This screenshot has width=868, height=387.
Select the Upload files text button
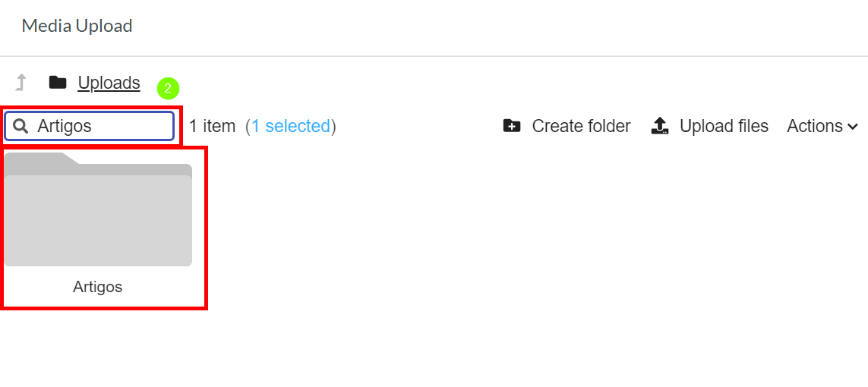[724, 126]
